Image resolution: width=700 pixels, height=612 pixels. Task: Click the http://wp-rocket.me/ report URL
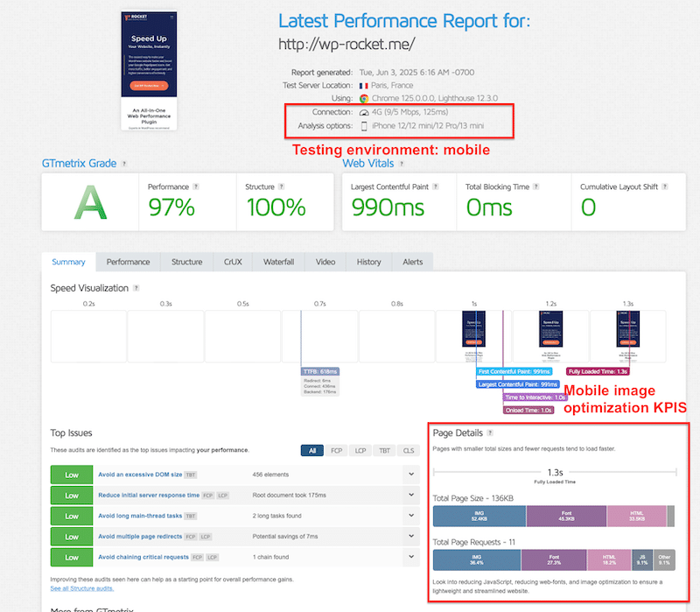(346, 44)
